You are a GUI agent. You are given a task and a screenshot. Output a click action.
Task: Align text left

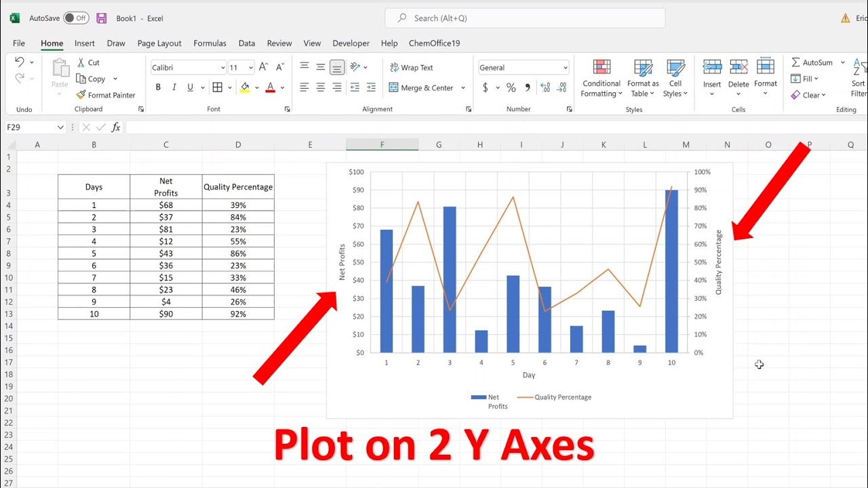click(304, 87)
